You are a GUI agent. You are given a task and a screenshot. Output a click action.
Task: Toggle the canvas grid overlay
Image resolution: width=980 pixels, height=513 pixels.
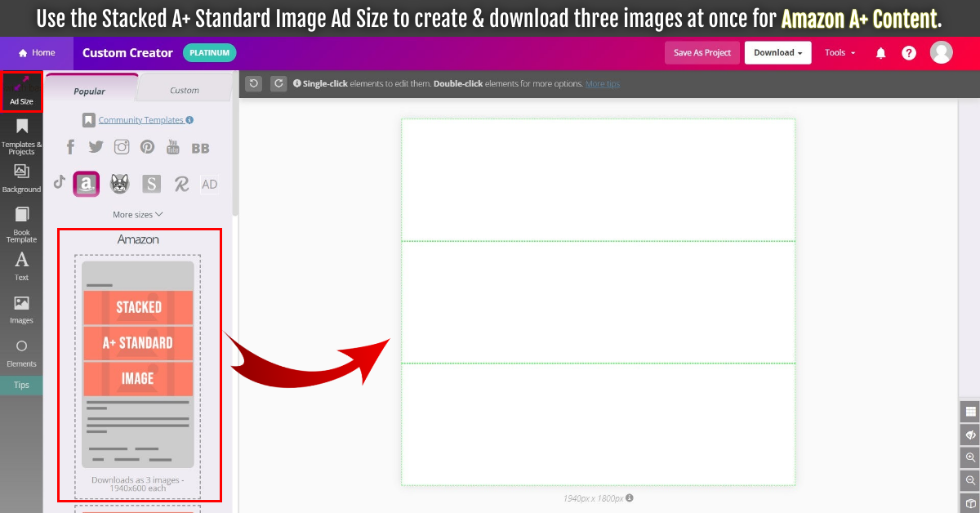(970, 412)
